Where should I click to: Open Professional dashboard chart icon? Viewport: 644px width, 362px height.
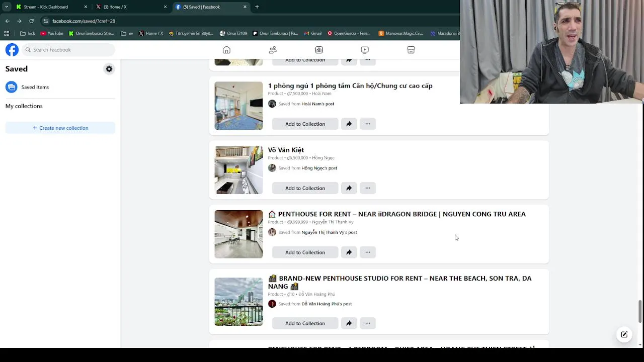(319, 50)
